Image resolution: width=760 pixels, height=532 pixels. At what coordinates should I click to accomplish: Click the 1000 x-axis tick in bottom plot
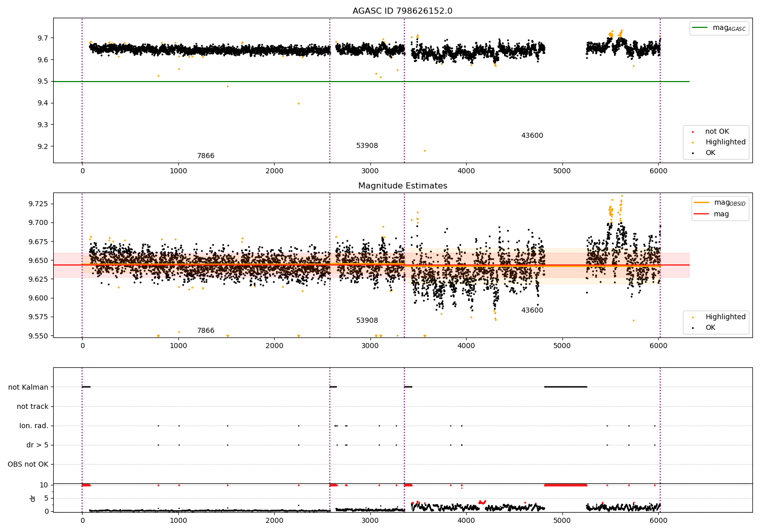pos(178,520)
